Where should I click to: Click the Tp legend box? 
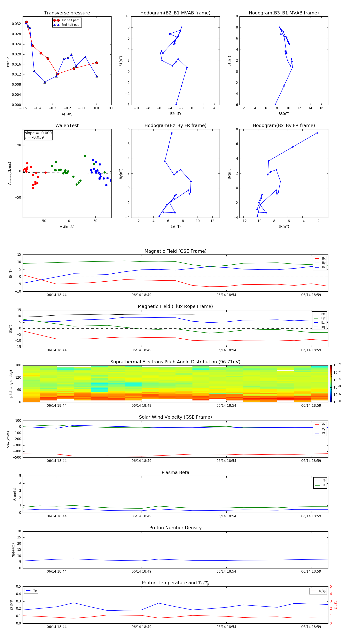[x=31, y=591]
